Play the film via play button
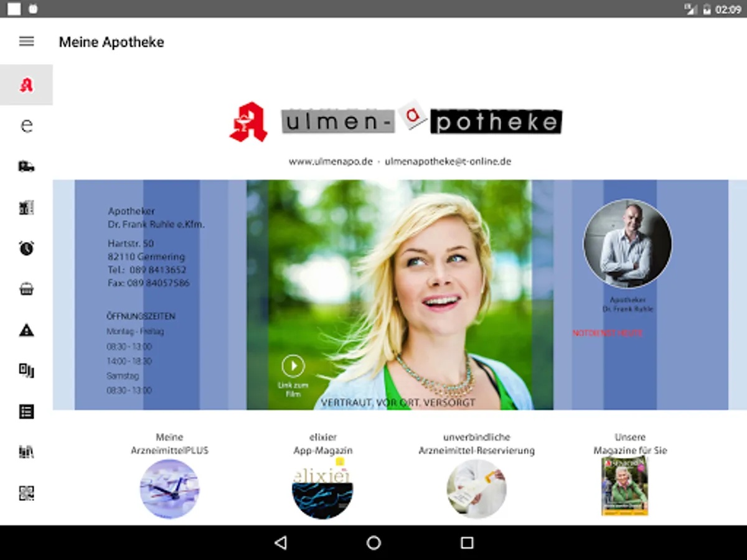The image size is (747, 560). (x=293, y=366)
